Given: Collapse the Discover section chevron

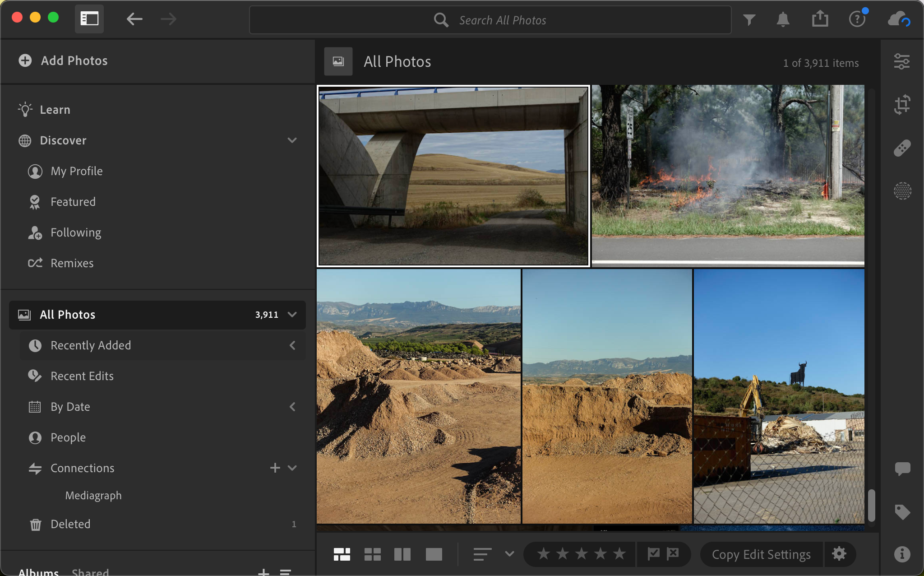Looking at the screenshot, I should click(292, 140).
